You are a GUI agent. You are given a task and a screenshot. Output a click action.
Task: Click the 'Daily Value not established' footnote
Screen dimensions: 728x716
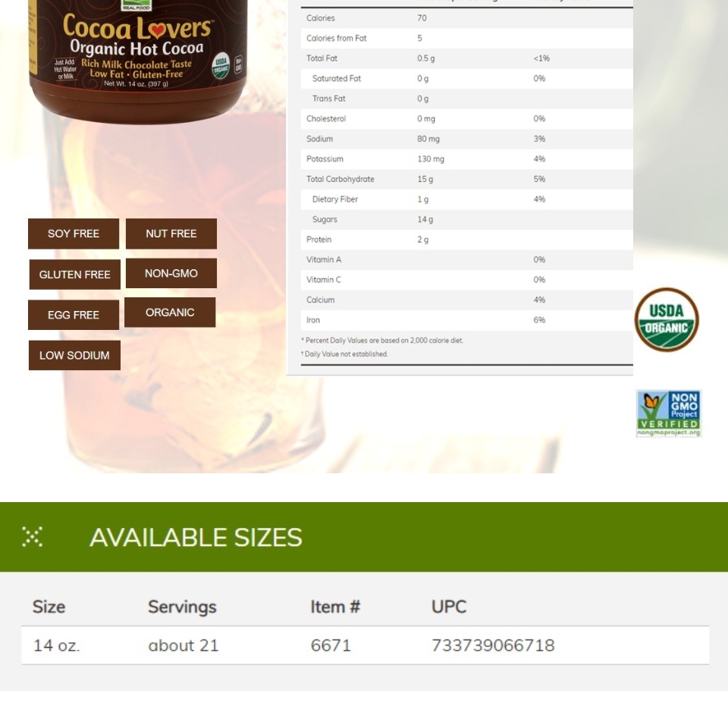tap(344, 353)
